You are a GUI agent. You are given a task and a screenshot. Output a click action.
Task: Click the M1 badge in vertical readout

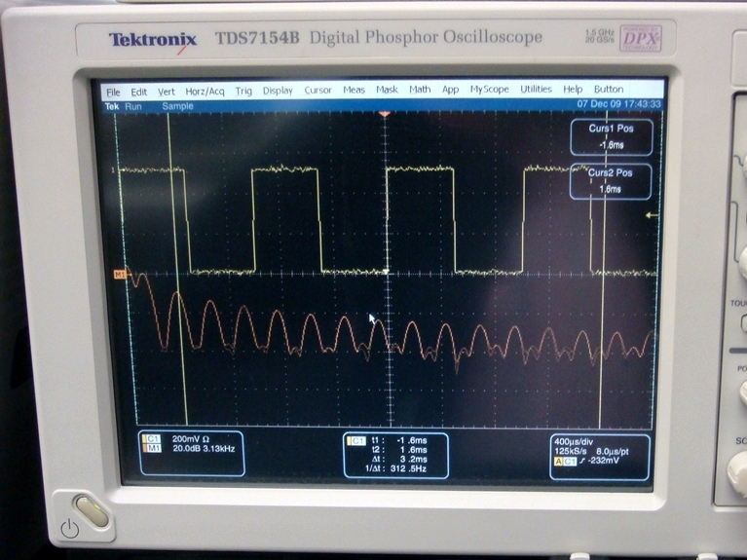[152, 448]
